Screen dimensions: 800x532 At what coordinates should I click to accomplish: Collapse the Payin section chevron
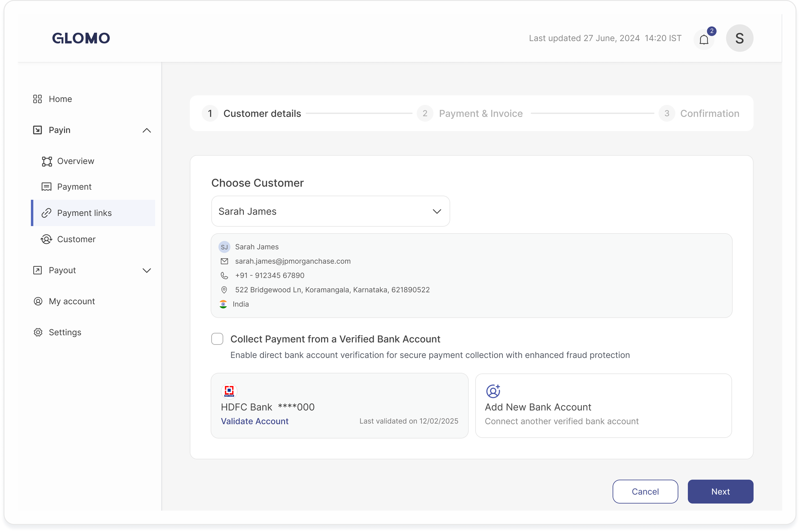pos(147,130)
